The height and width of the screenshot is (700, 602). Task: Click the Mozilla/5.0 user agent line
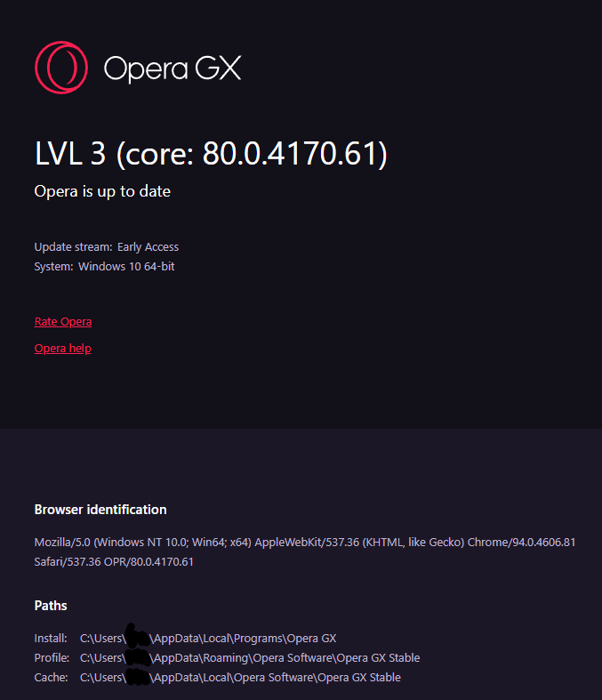point(305,542)
